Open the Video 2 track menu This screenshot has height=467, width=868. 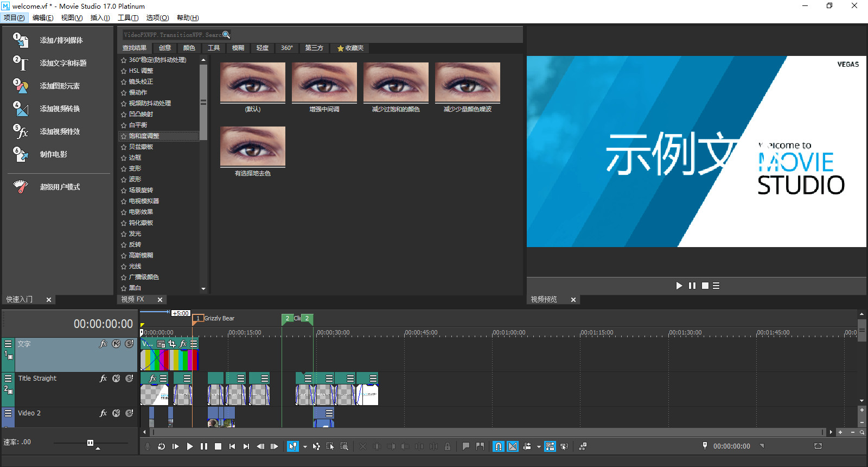pyautogui.click(x=8, y=413)
